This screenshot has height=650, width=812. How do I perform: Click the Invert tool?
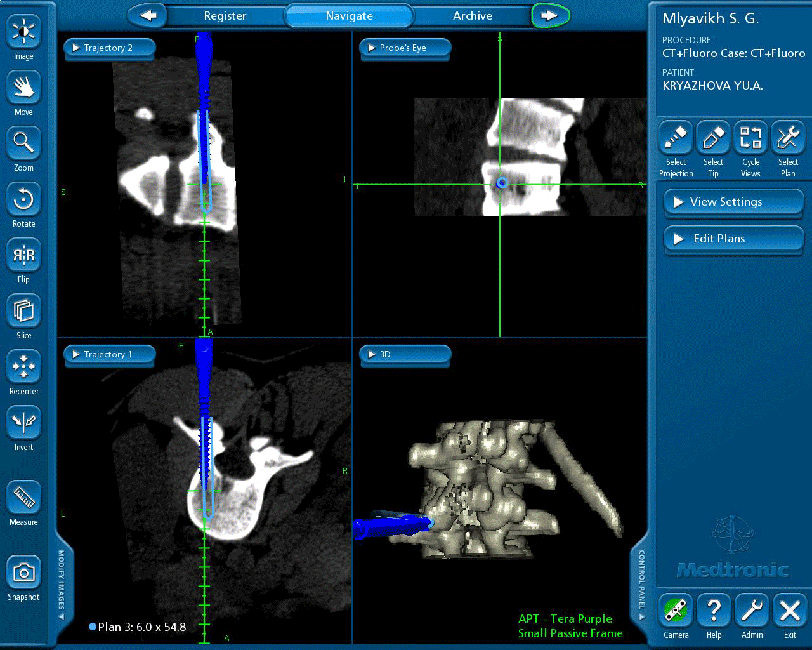[23, 423]
